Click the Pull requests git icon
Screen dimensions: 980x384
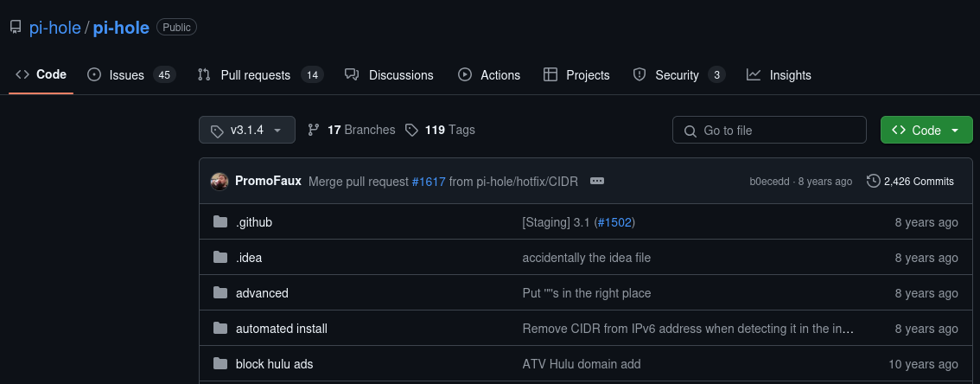tap(204, 75)
